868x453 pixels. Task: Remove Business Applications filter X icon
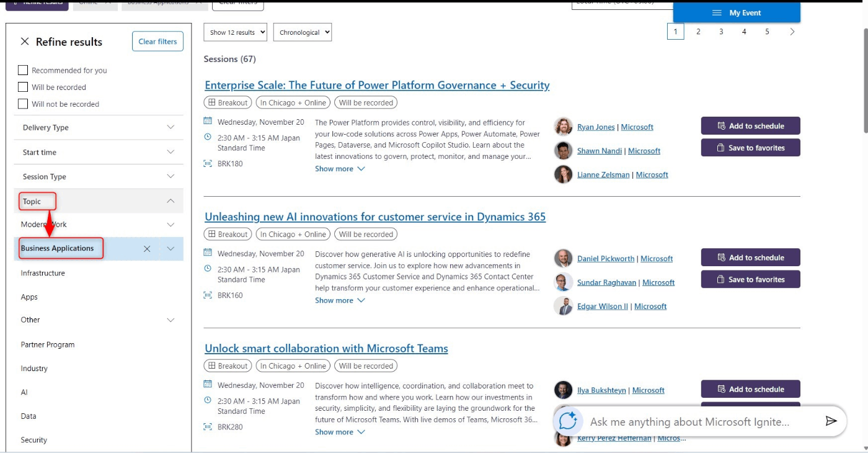point(147,249)
